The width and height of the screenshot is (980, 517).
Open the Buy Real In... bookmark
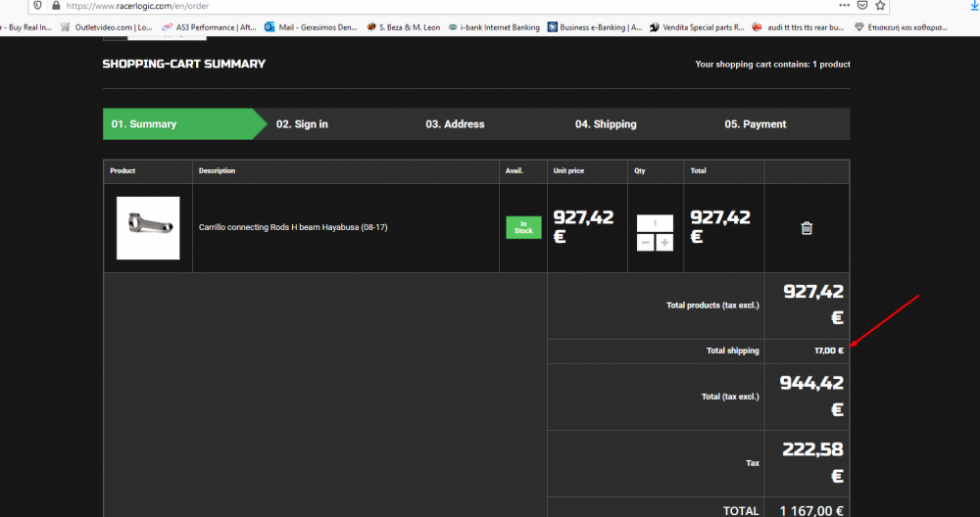[26, 27]
